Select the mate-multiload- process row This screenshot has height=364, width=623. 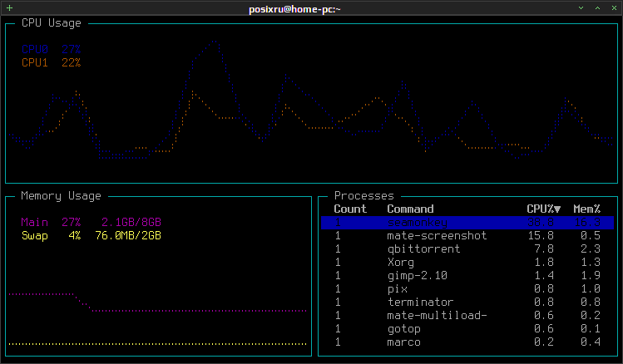coord(467,316)
